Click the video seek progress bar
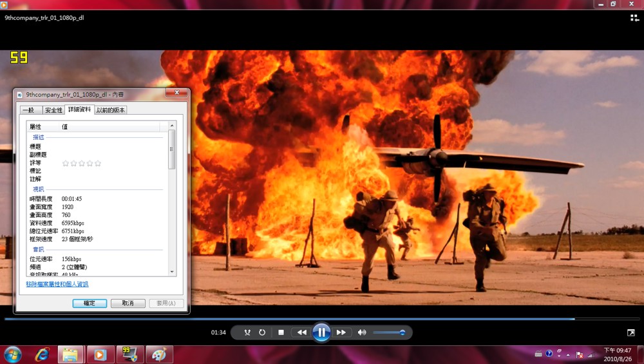This screenshot has height=364, width=644. tap(322, 319)
